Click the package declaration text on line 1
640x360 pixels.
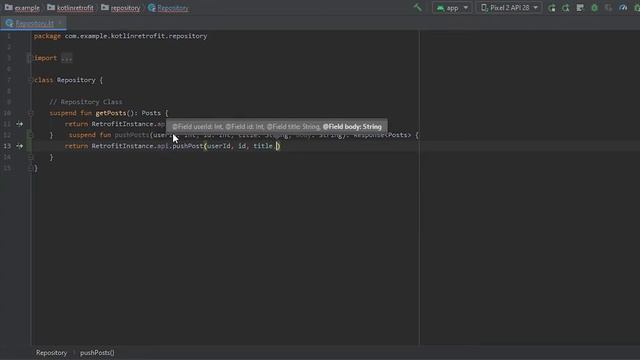pos(120,36)
